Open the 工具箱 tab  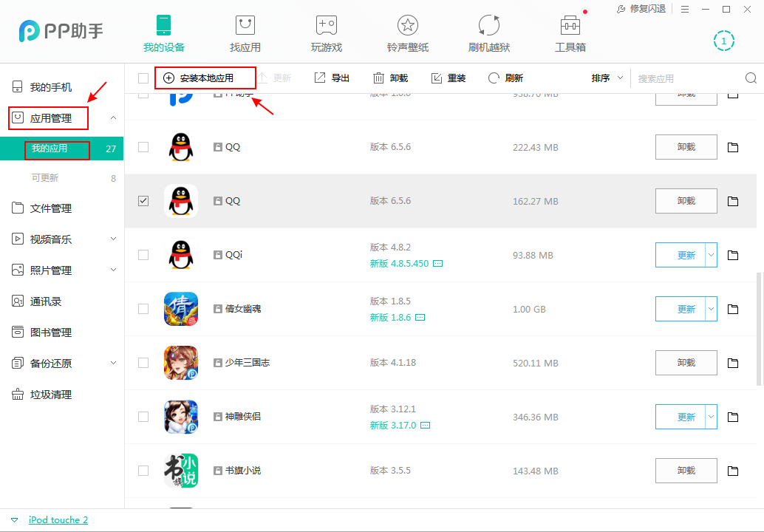570,33
